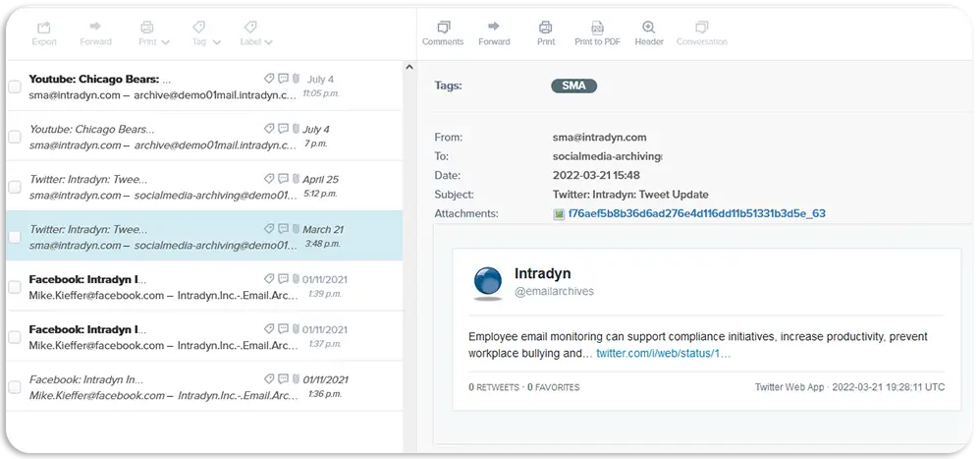Image resolution: width=980 pixels, height=459 pixels.
Task: Click comment icon on March 21 email
Action: [x=283, y=228]
